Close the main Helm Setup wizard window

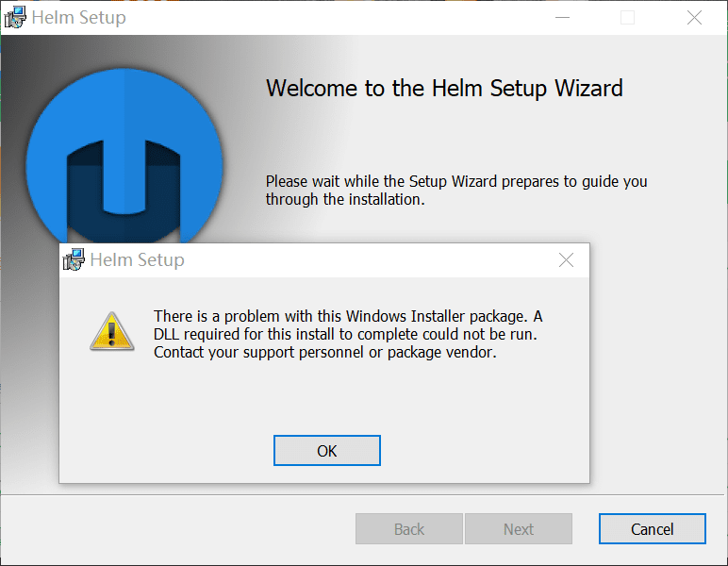(x=694, y=17)
